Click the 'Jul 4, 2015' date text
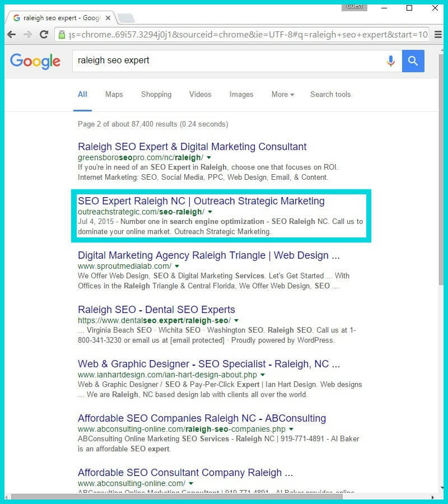 click(96, 221)
